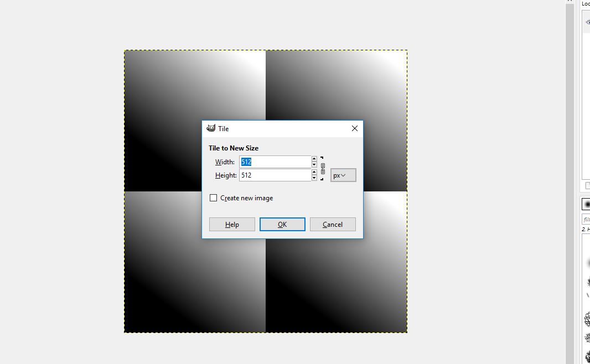Click the Width input field
This screenshot has width=590, height=364.
(275, 162)
